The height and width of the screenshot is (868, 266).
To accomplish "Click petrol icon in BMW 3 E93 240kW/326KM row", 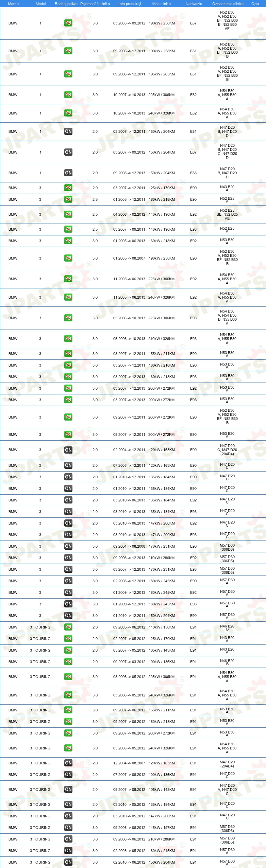I will point(68,339).
